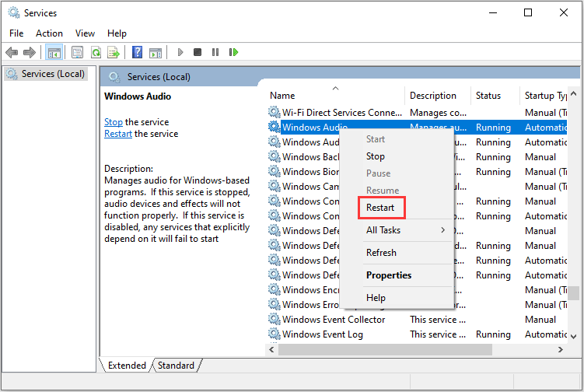
Task: Open the Properties toolbar icon
Action: (x=77, y=52)
